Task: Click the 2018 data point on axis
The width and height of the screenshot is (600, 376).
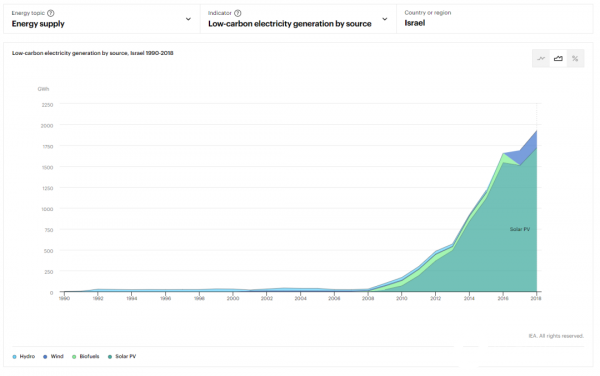Action: [x=536, y=298]
